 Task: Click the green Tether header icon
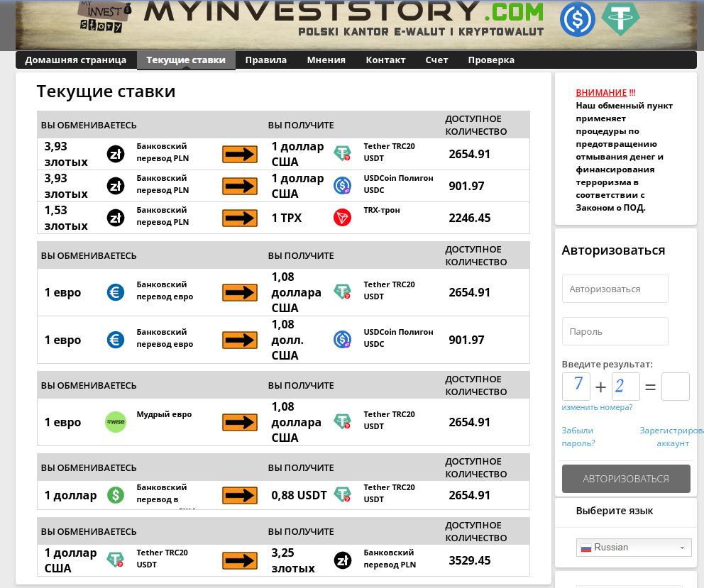pos(620,19)
